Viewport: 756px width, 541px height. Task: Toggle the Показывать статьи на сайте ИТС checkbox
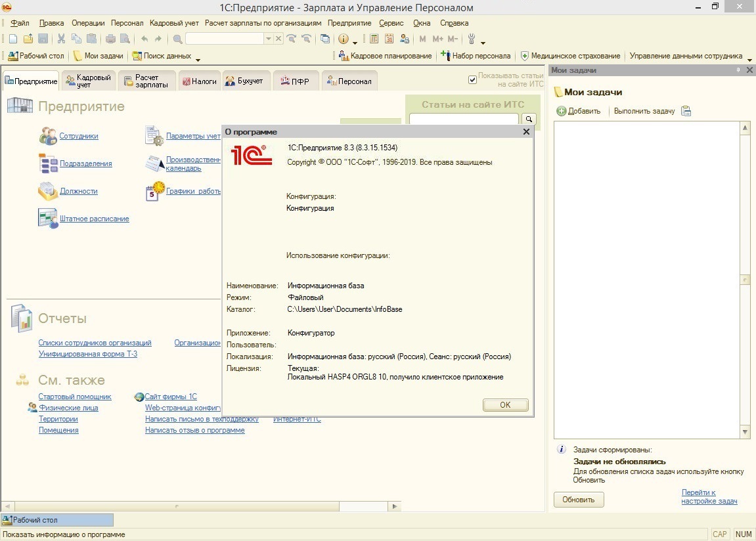[x=472, y=80]
